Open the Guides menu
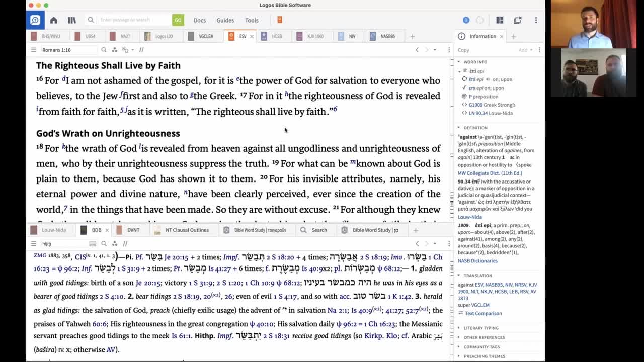This screenshot has height=362, width=644. (225, 20)
